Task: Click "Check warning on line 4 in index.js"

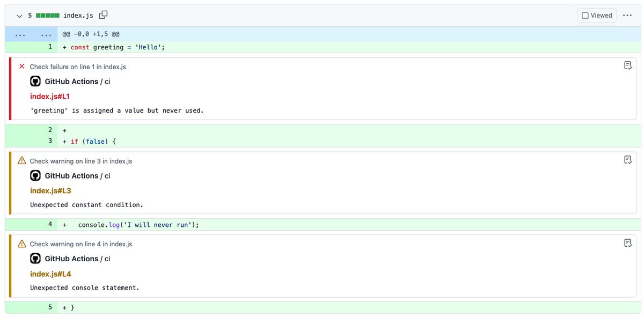Action: 81,244
